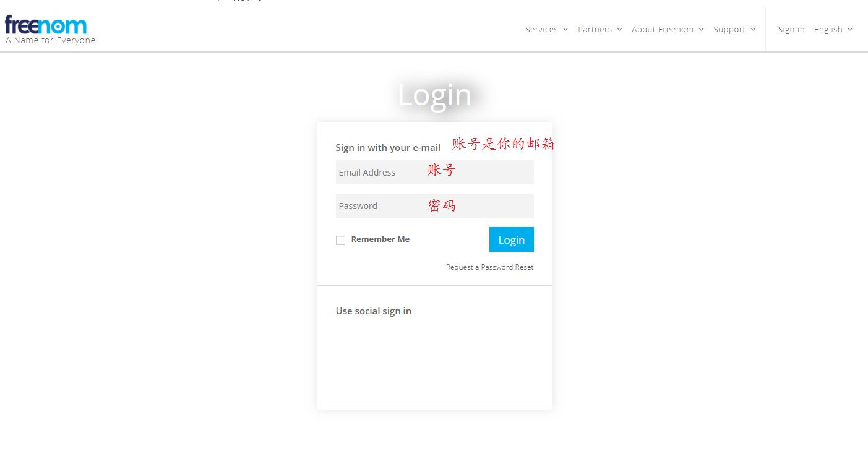This screenshot has width=868, height=451.
Task: Expand the About Freenom dropdown
Action: click(662, 29)
